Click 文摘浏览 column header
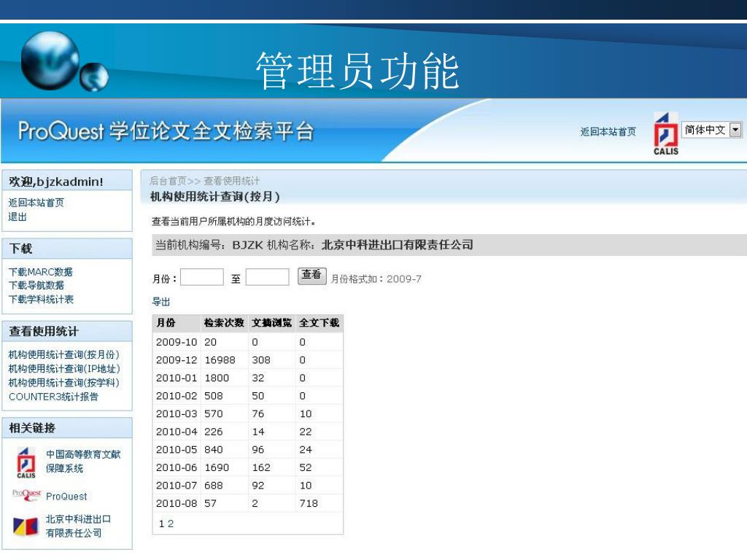Viewport: 747px width, 560px height. point(271,323)
